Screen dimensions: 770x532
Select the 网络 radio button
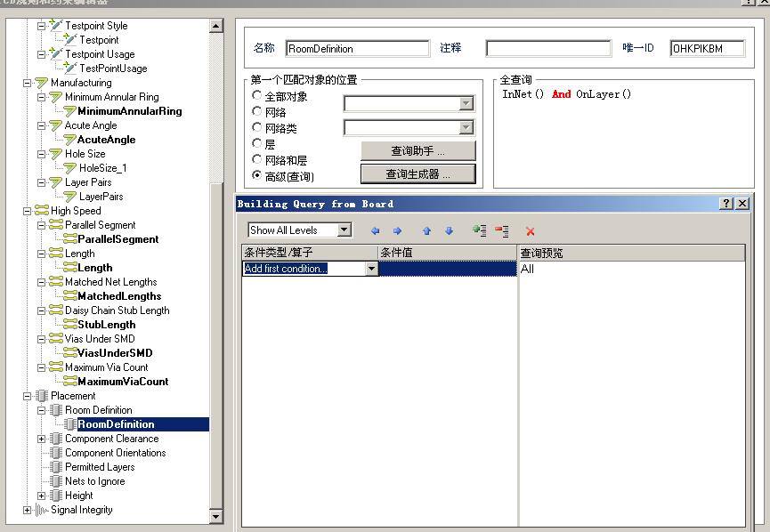[x=256, y=111]
